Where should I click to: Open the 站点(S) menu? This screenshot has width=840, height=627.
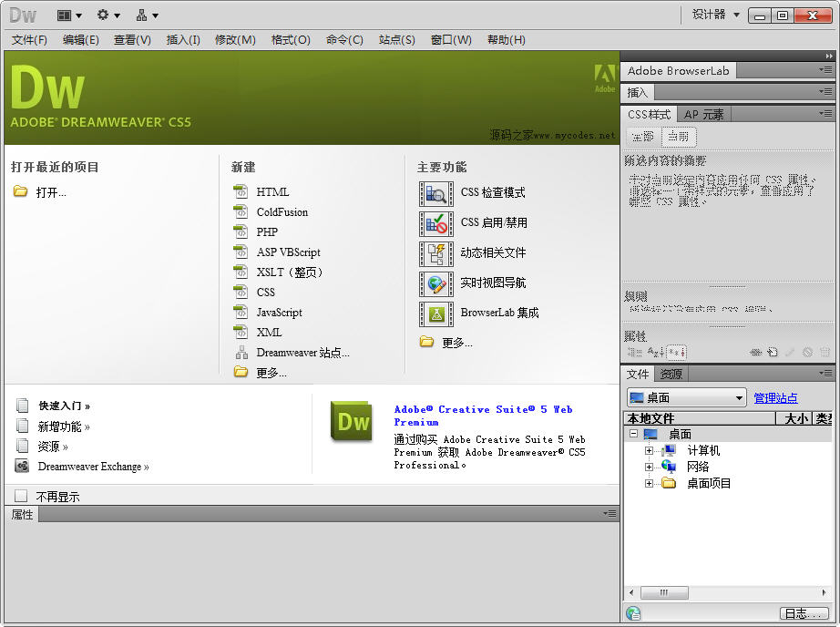pyautogui.click(x=397, y=40)
